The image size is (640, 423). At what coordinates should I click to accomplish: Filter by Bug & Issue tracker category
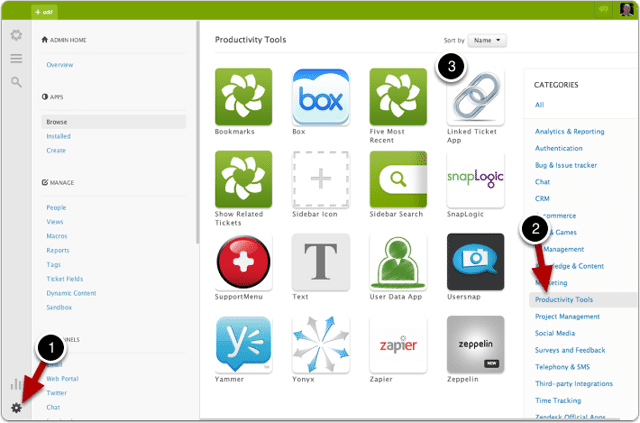point(566,165)
